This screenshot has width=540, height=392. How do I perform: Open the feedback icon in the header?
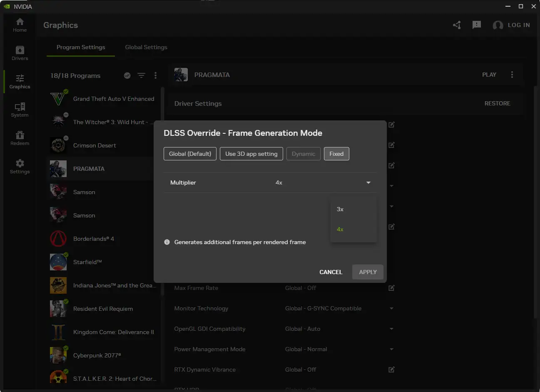pyautogui.click(x=477, y=25)
